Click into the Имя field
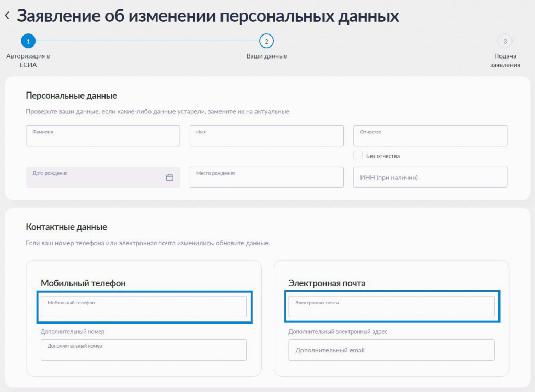The height and width of the screenshot is (392, 535). tap(266, 136)
